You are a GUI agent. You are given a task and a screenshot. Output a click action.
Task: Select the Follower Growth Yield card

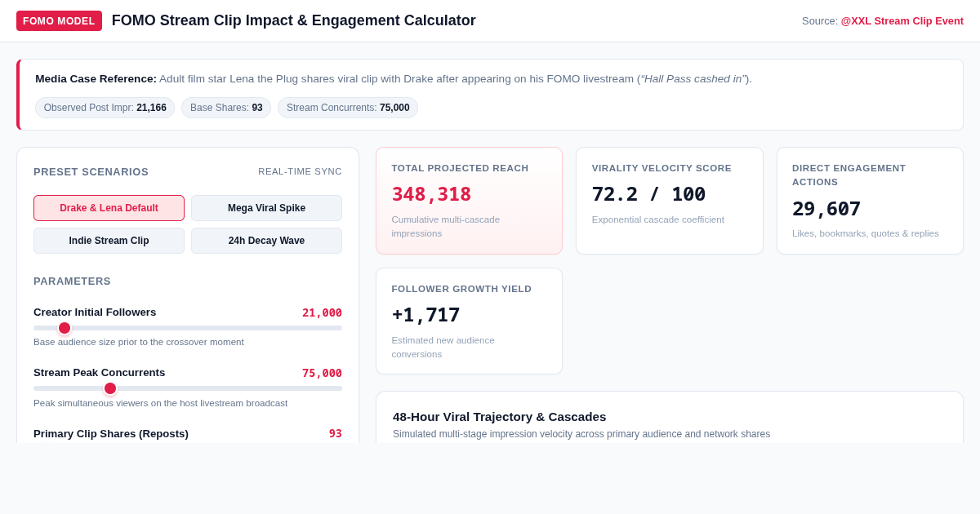[469, 321]
